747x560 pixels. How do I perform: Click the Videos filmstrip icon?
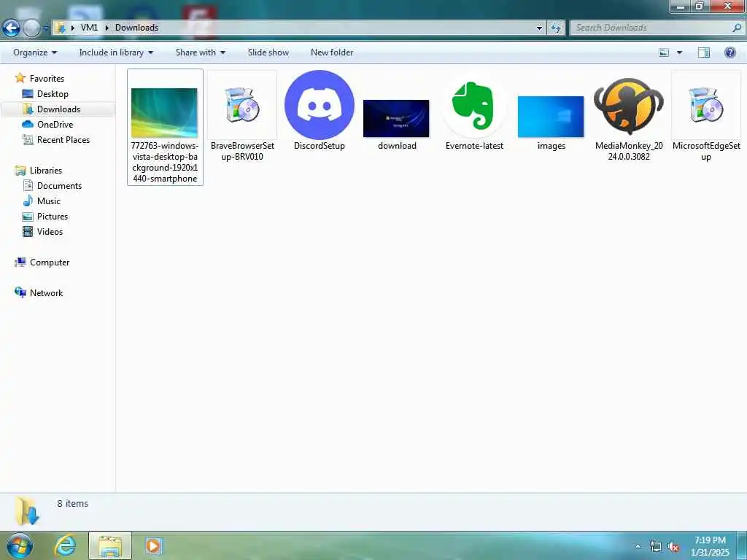[28, 231]
